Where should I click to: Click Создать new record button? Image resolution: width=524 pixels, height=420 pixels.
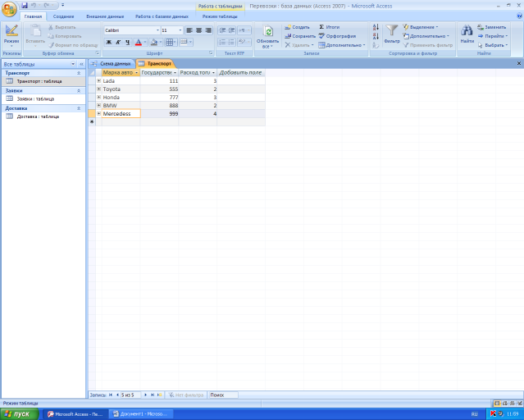[x=297, y=27]
